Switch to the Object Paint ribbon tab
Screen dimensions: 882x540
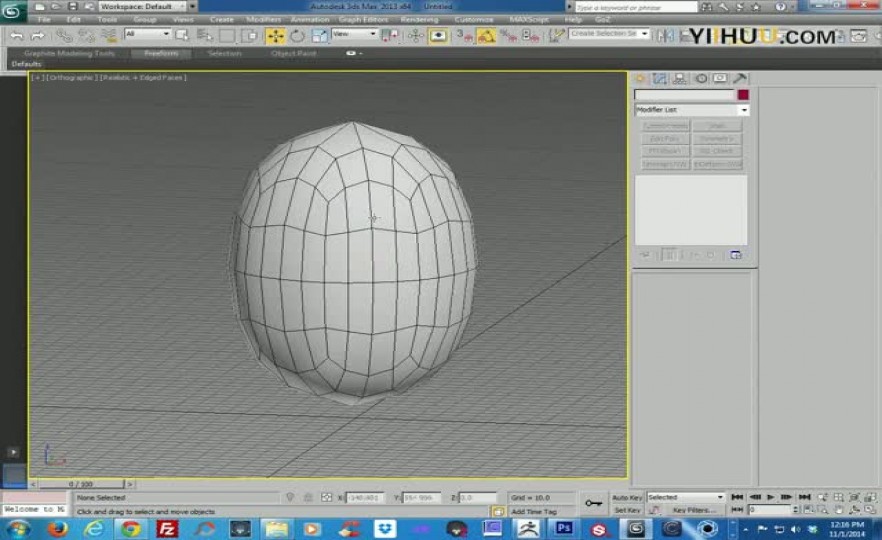[x=293, y=53]
